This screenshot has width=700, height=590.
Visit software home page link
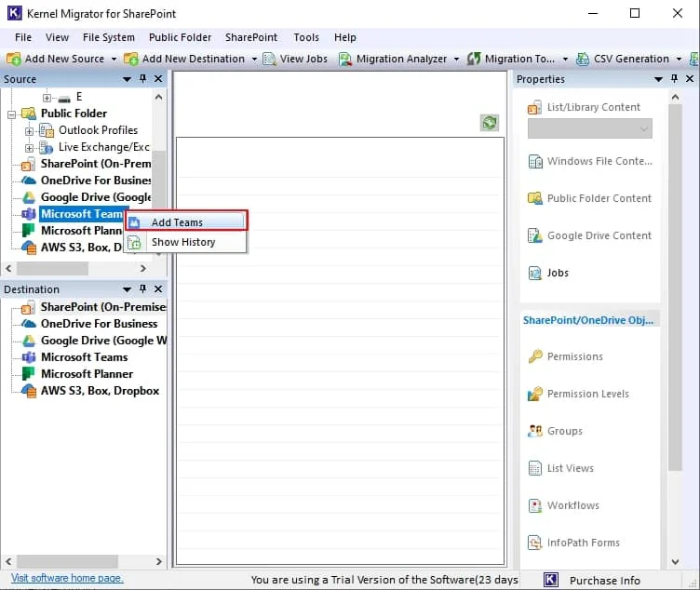click(67, 578)
